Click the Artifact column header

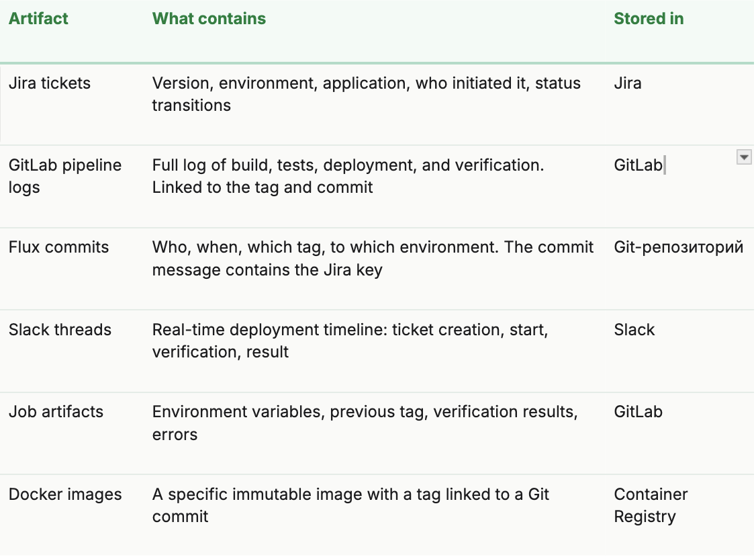pos(38,19)
